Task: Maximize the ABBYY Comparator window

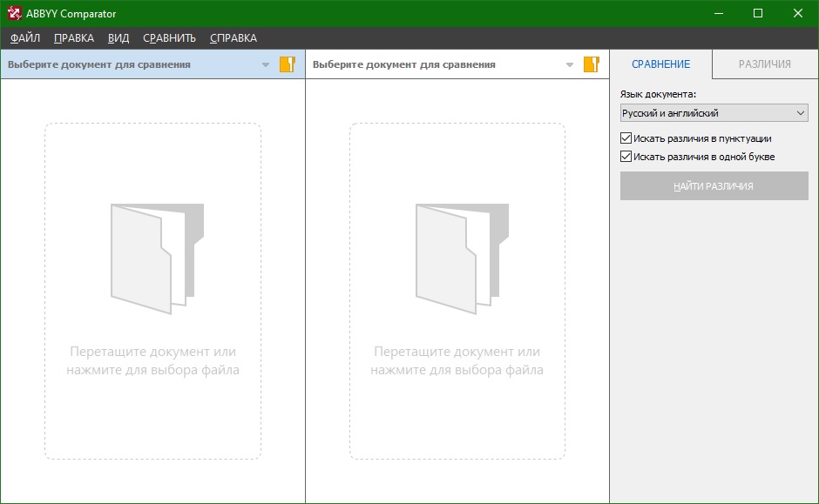Action: [757, 13]
